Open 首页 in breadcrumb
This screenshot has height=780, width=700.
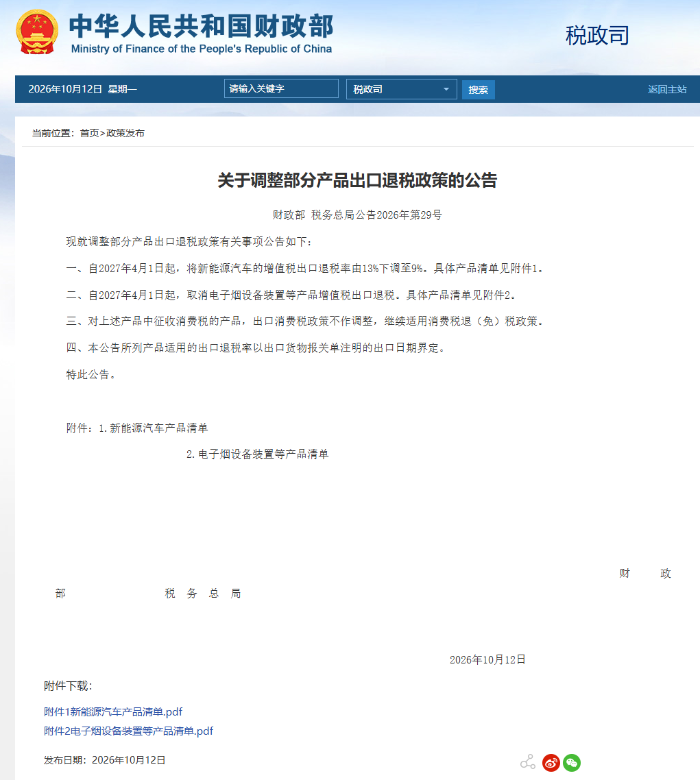pyautogui.click(x=90, y=133)
